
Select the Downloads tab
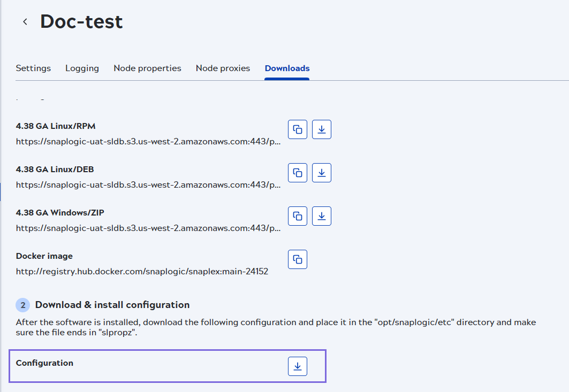(287, 68)
